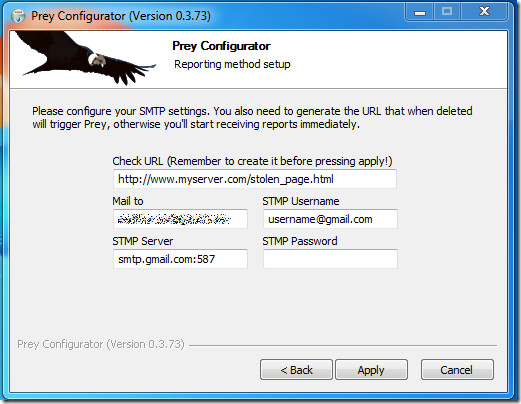
Task: Go back with the < Back button
Action: (296, 370)
